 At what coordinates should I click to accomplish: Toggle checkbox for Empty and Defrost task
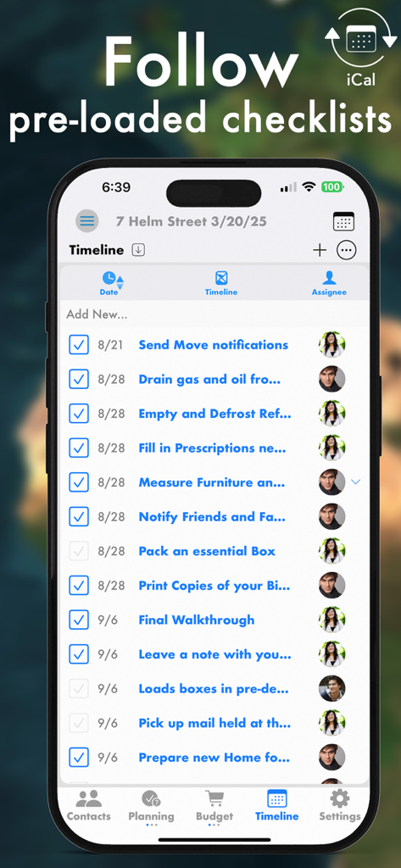point(79,414)
